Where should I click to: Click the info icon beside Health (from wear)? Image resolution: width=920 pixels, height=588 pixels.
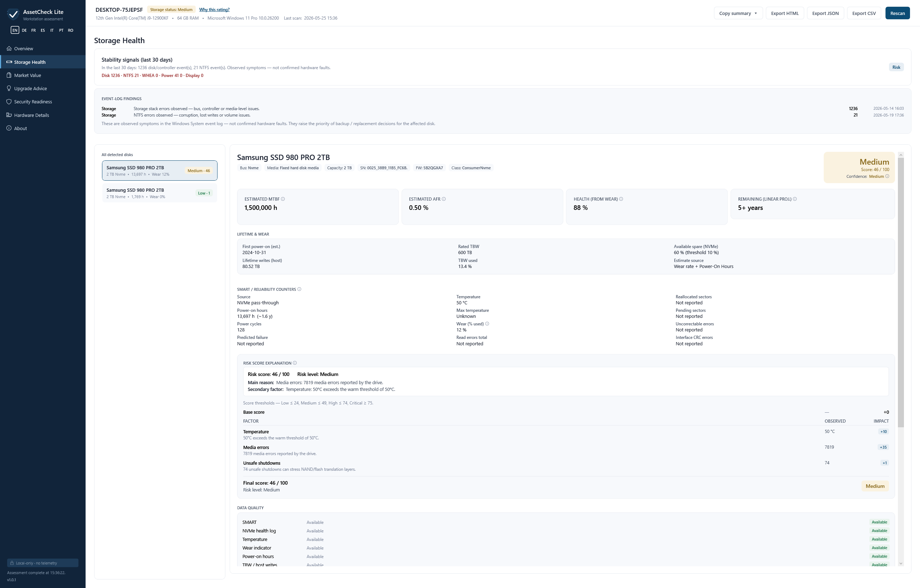pos(621,199)
